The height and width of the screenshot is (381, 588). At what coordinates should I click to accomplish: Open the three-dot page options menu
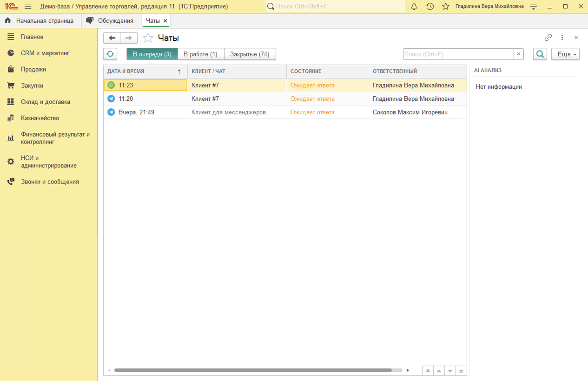tap(562, 38)
